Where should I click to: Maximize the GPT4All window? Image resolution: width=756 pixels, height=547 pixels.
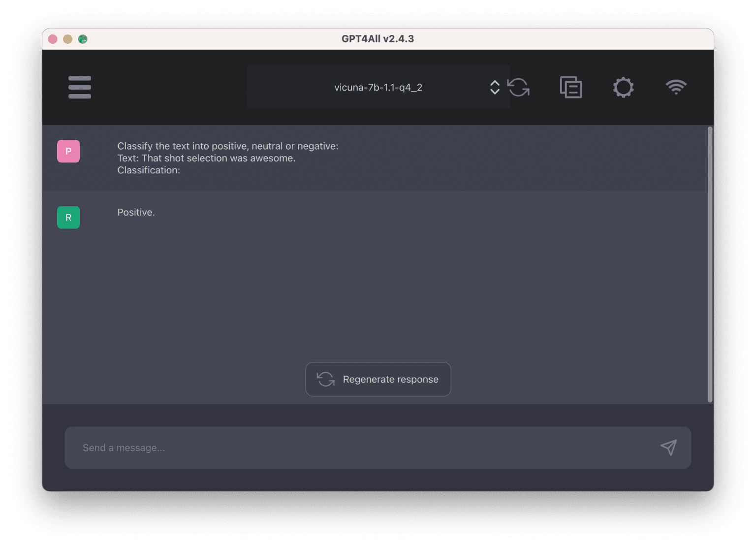point(83,39)
